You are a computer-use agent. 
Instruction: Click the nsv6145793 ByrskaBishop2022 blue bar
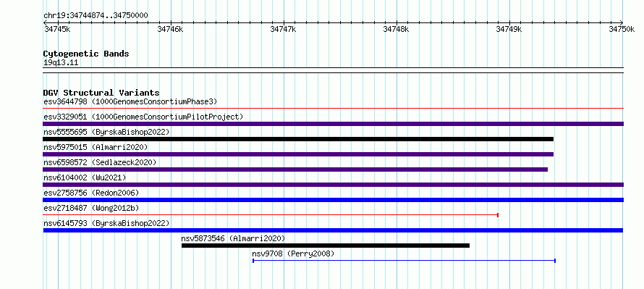[333, 230]
